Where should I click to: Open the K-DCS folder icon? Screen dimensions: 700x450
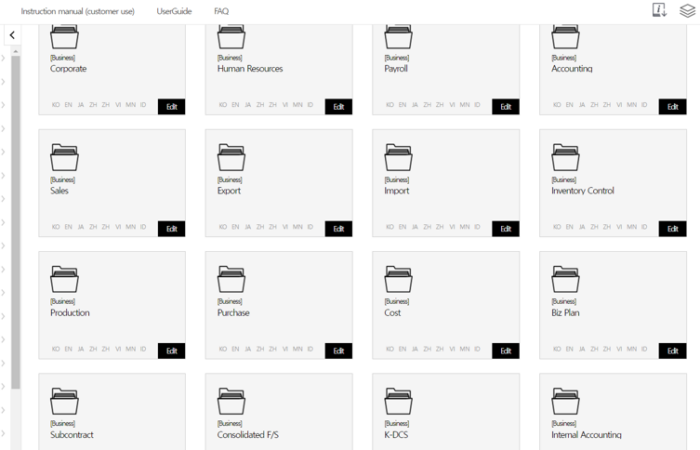tap(398, 400)
